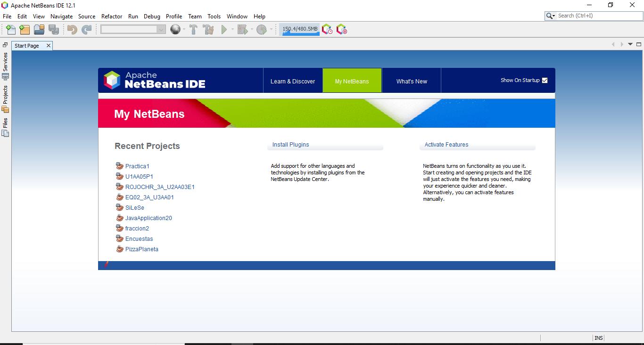Open the search scope dropdown arrow
The height and width of the screenshot is (345, 644).
(554, 16)
